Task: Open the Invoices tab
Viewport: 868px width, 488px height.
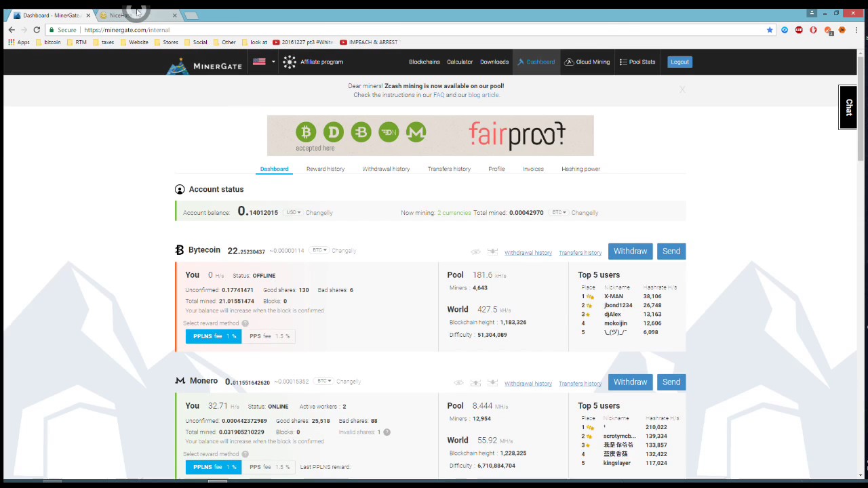Action: [533, 169]
